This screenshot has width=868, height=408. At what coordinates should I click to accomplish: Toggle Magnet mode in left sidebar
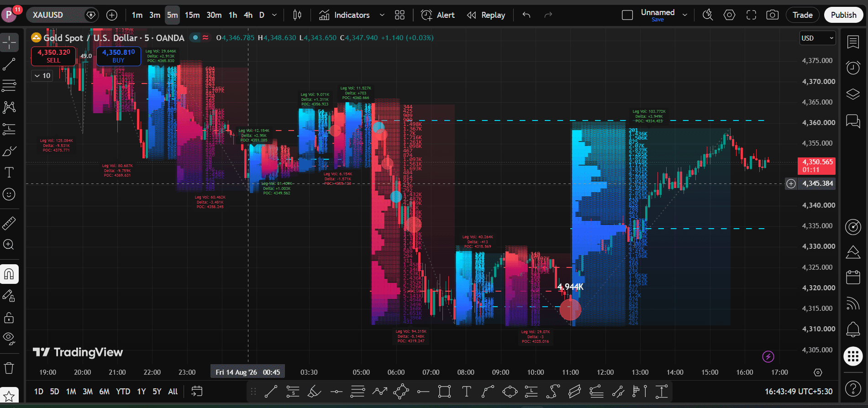[9, 274]
